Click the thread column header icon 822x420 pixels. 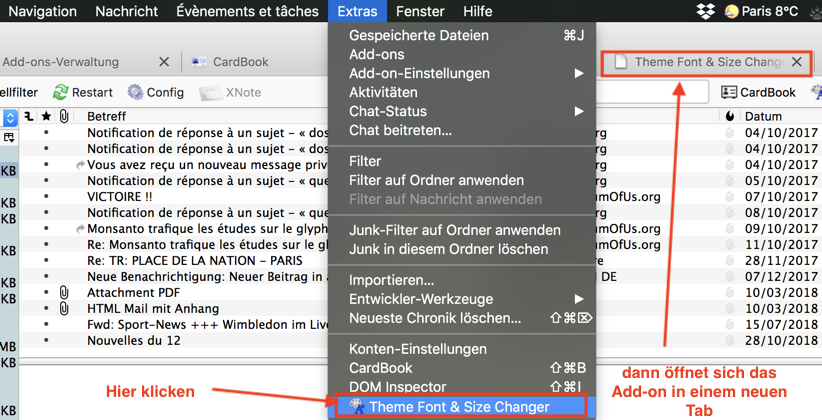[28, 117]
